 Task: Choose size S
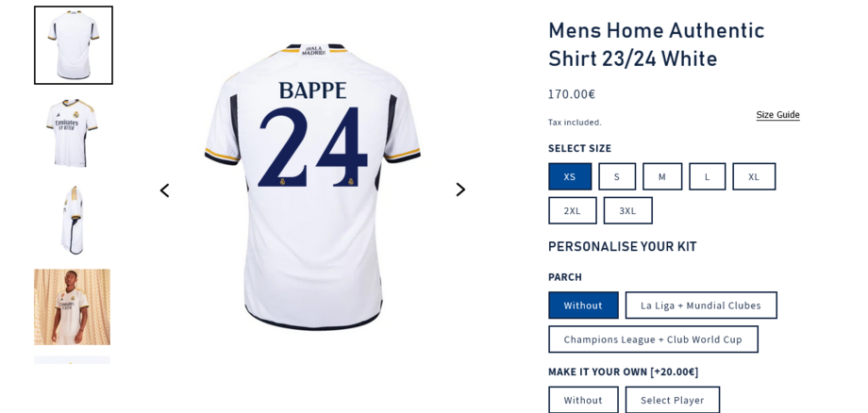(617, 176)
